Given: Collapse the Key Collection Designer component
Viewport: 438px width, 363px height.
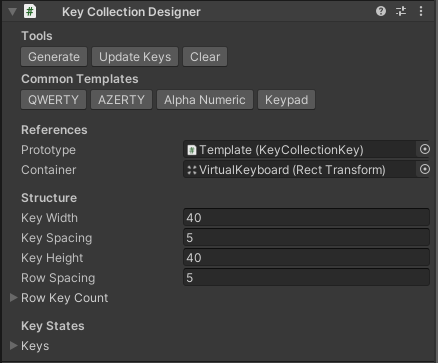Looking at the screenshot, I should 13,12.
